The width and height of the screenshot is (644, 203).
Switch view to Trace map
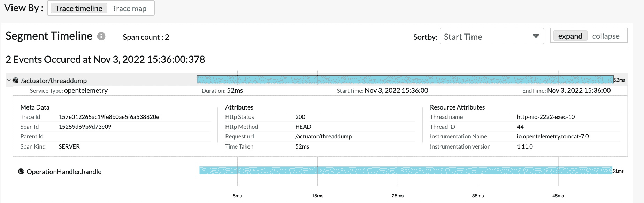coord(129,8)
